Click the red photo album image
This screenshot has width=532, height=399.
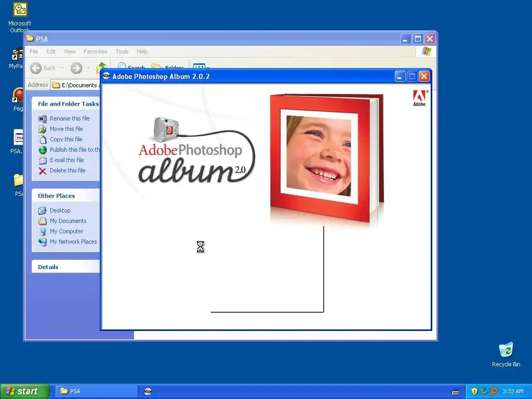[326, 158]
